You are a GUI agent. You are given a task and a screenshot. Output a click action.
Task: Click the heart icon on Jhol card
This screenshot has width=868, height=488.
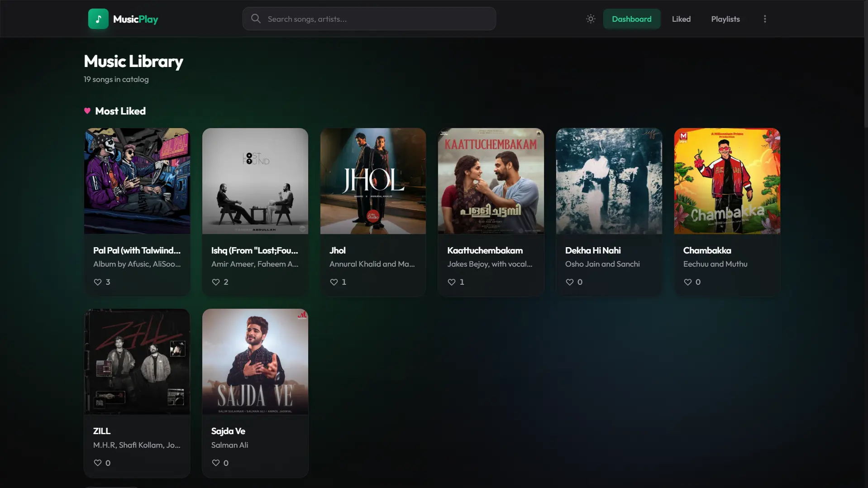pyautogui.click(x=334, y=282)
